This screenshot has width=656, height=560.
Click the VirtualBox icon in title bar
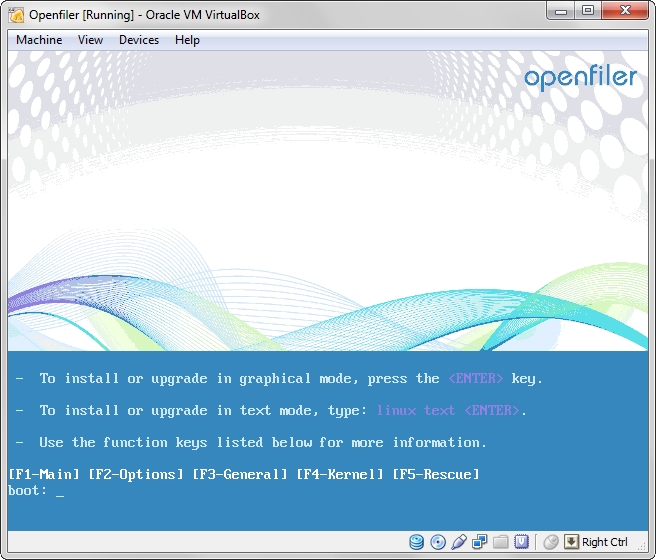click(x=16, y=14)
